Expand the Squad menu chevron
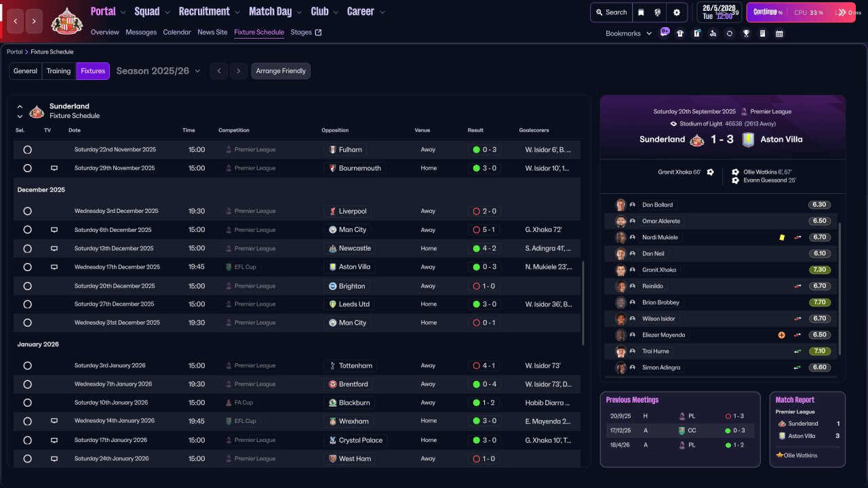This screenshot has height=488, width=868. pyautogui.click(x=167, y=12)
